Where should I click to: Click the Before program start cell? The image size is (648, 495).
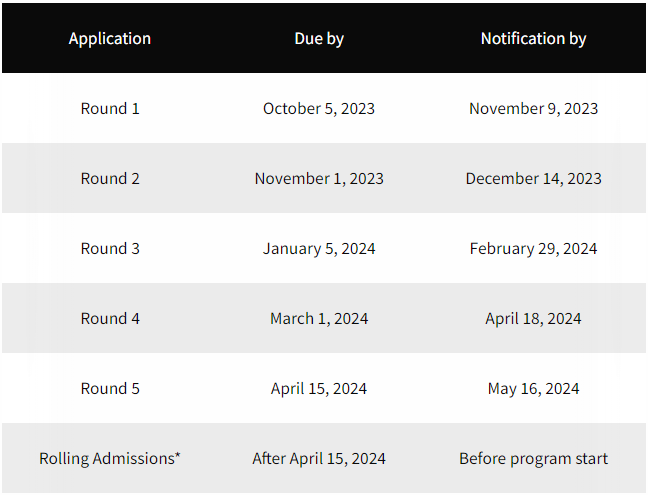[x=534, y=459]
